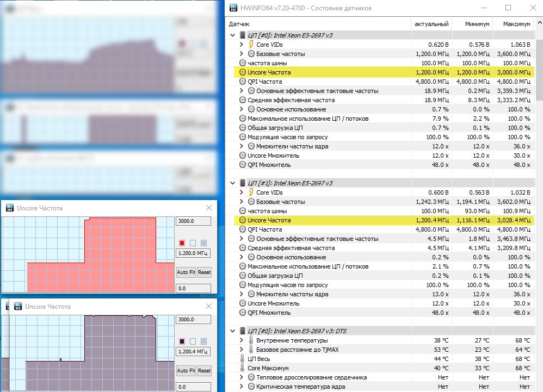Viewport: 543px width, 392px height.
Task: Click the clock icon of Базовые частоты under ЦП [#0]
Action: click(x=251, y=54)
